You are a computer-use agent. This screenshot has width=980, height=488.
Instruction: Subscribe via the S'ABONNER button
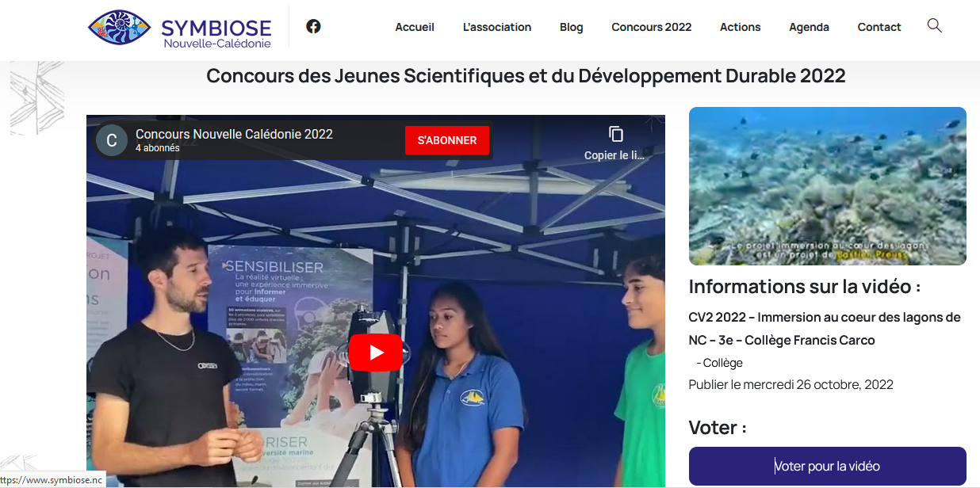pyautogui.click(x=447, y=140)
